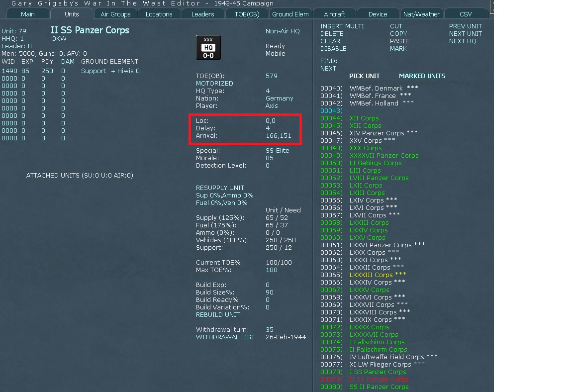Select the Leaders tab

(x=203, y=14)
